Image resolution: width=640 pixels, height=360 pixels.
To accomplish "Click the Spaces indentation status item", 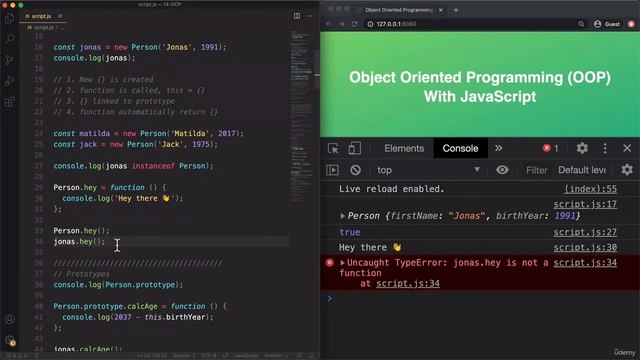I will point(184,356).
